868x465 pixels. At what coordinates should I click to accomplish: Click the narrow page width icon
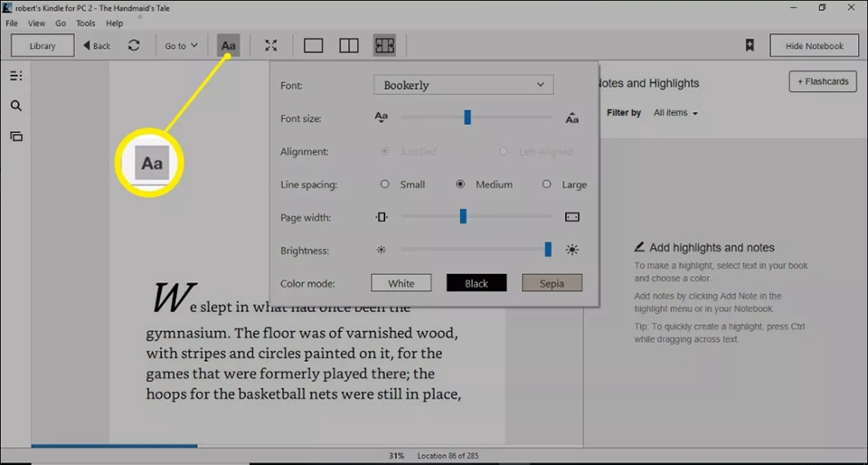coord(382,217)
